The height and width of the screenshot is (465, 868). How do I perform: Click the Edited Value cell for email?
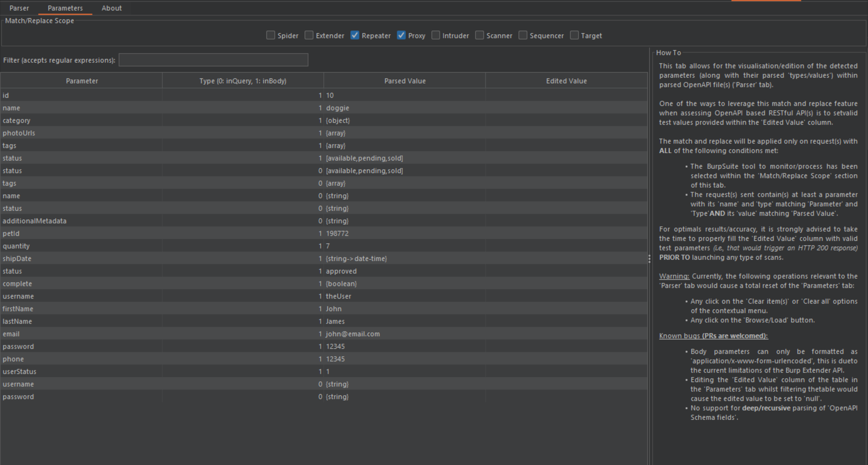(566, 334)
